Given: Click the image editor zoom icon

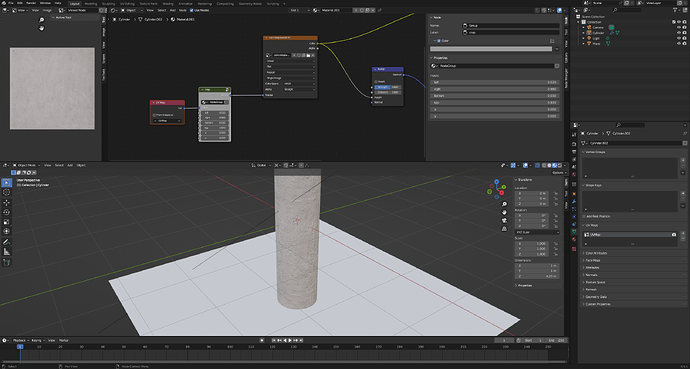Looking at the screenshot, I should click(x=42, y=20).
